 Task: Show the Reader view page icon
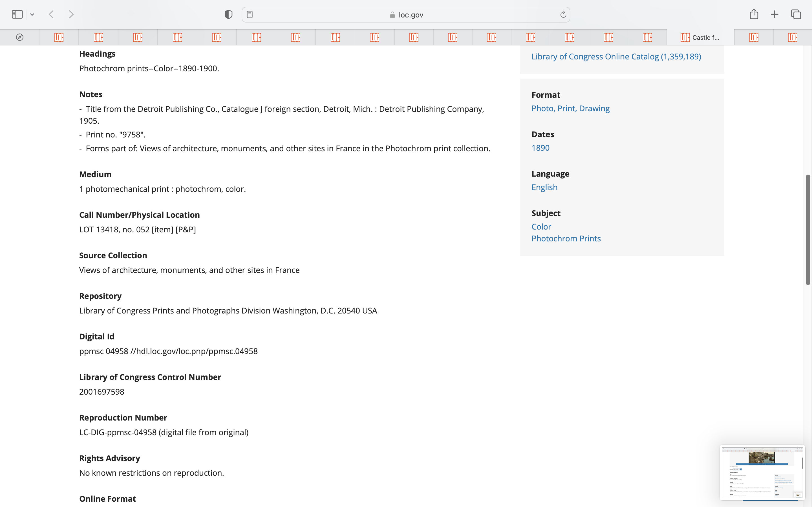[250, 14]
